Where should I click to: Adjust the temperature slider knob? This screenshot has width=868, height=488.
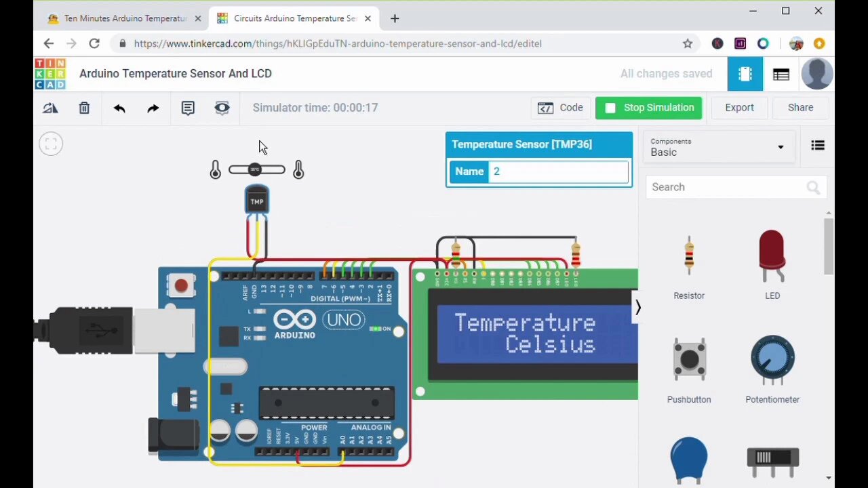(255, 169)
